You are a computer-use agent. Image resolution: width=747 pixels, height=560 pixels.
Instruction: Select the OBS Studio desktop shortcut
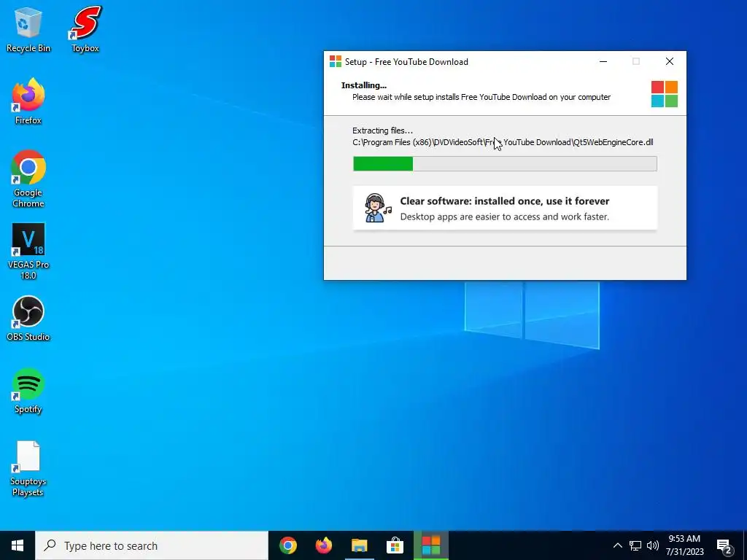tap(28, 319)
